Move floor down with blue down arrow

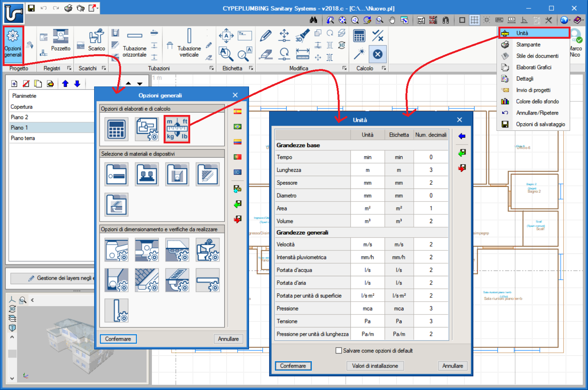(77, 84)
